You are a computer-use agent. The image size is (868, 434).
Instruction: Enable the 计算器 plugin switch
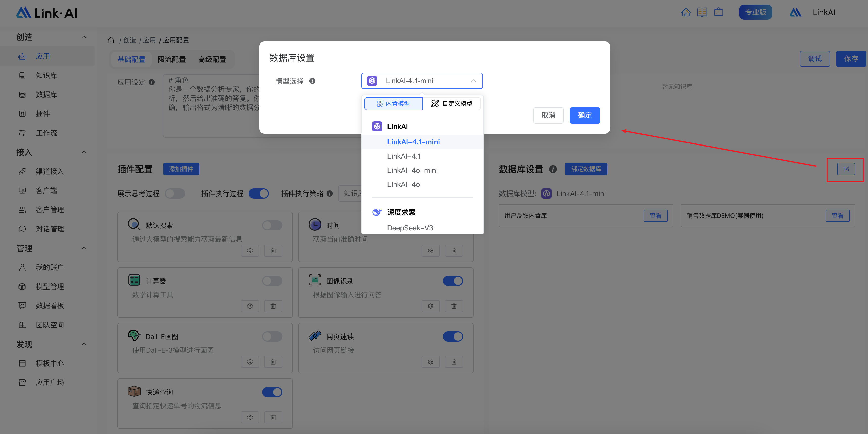272,281
